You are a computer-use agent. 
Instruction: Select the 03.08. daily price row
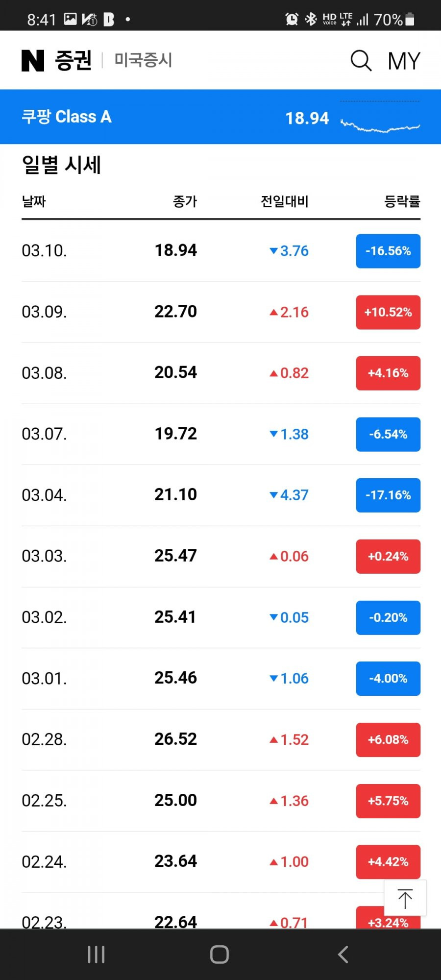coord(221,373)
